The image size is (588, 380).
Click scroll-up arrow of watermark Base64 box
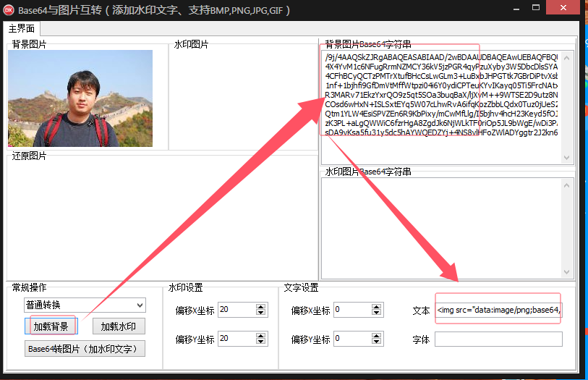(566, 185)
